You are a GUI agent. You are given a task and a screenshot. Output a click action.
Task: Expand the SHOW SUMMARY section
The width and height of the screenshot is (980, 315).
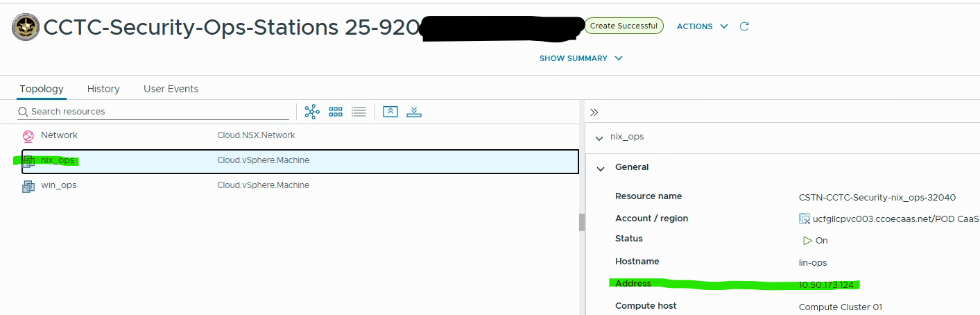(581, 58)
